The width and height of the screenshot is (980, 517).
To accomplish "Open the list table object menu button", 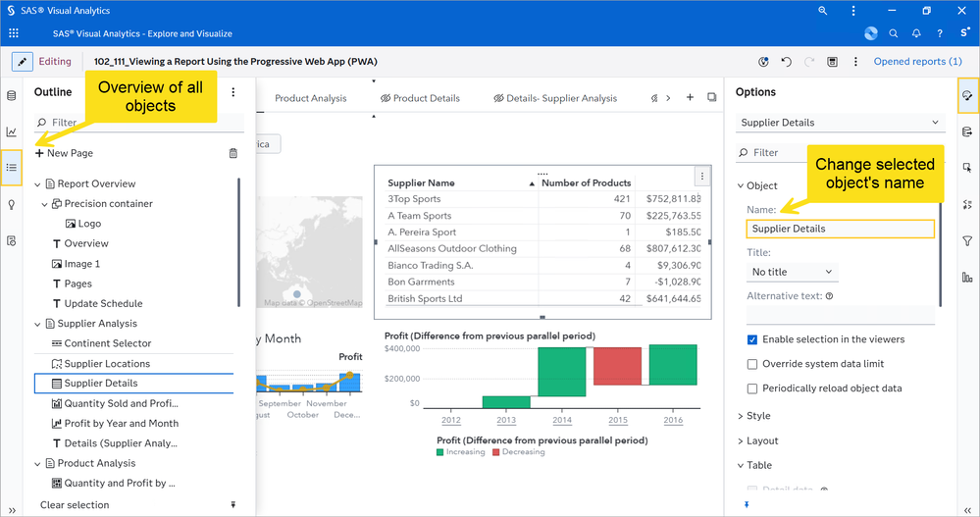I will (x=701, y=177).
